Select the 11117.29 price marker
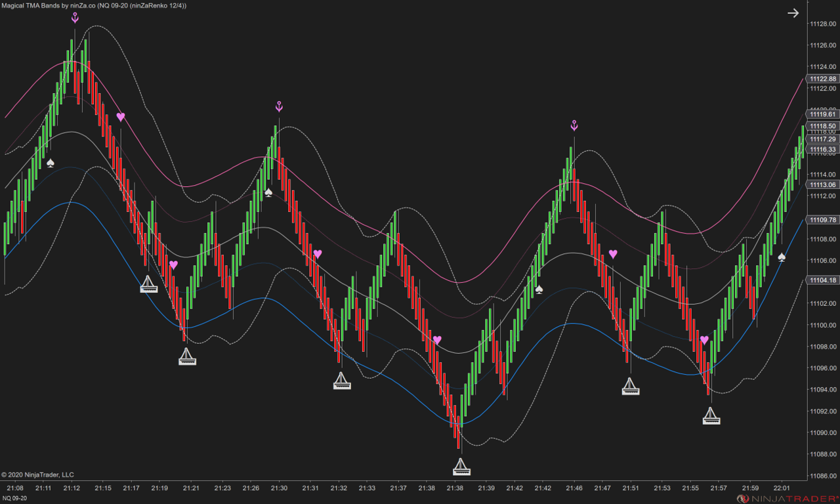Image resolution: width=840 pixels, height=504 pixels. [x=823, y=139]
